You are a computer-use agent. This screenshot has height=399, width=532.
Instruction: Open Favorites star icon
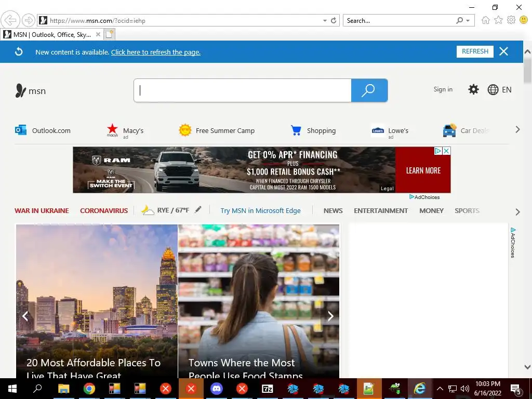(498, 20)
